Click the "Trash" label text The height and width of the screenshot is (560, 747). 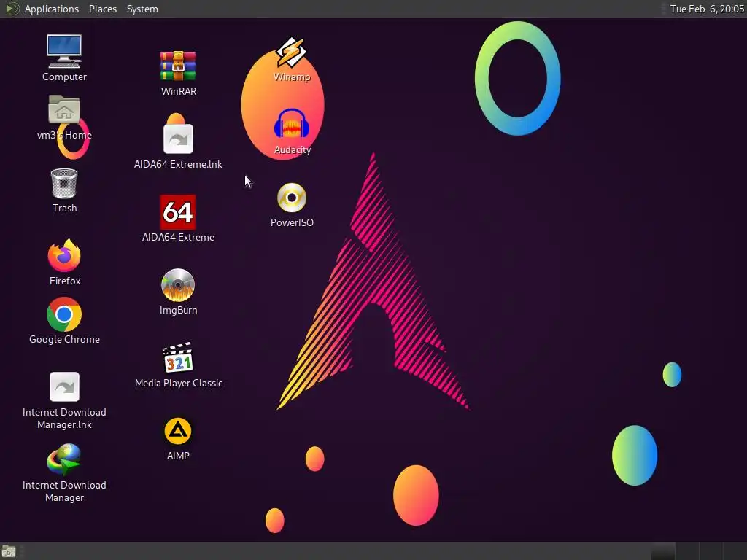click(x=64, y=208)
